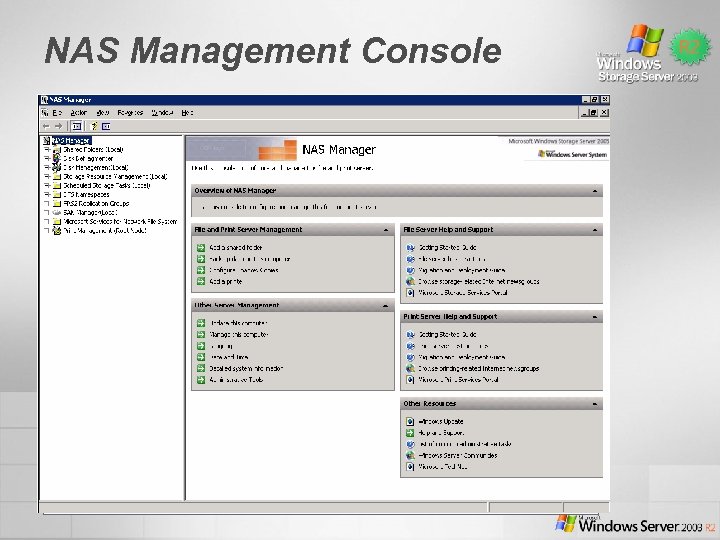Toggle the Show/Hide Console Tree toolbar icon
Viewport: 720px width, 540px height.
tap(77, 126)
